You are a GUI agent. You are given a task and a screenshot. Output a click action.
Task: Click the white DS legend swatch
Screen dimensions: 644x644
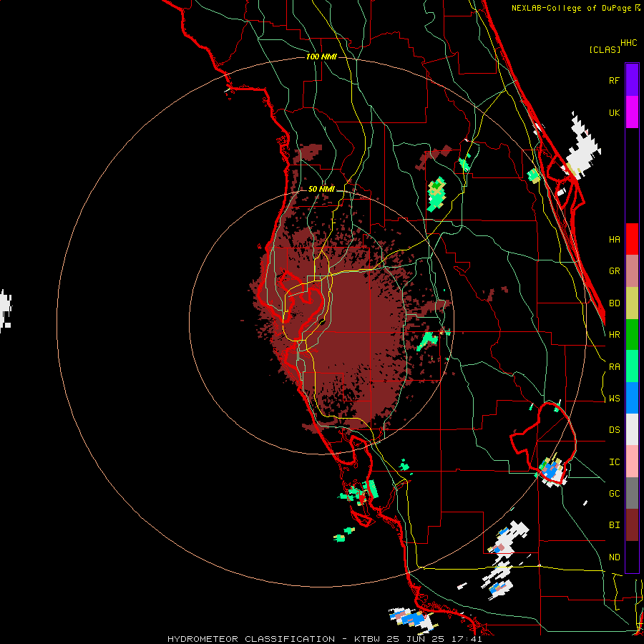[x=632, y=429]
